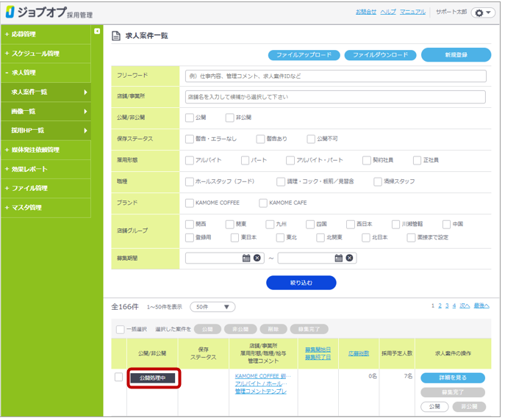The width and height of the screenshot is (505, 420).
Task: Check the 四国 store group
Action: point(310,224)
